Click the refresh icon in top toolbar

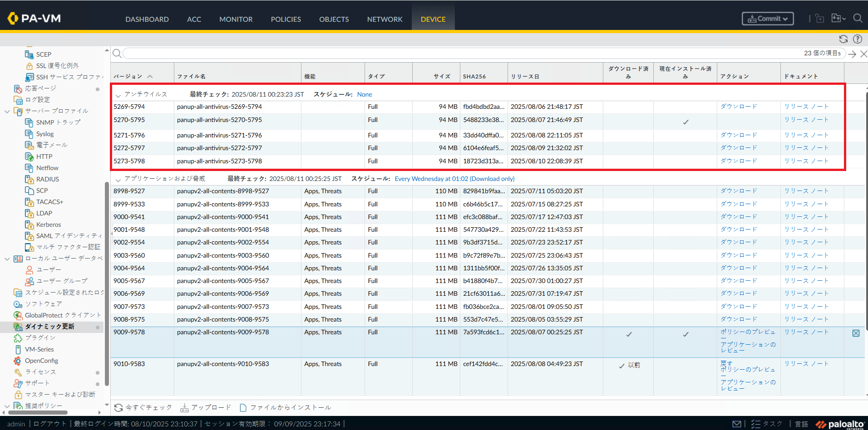coord(843,39)
